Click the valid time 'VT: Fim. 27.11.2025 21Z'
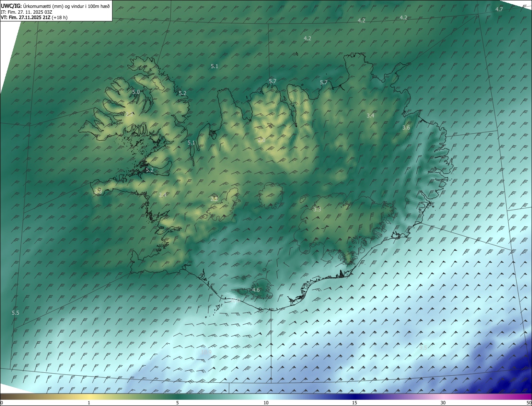The width and height of the screenshot is (532, 406). (x=26, y=17)
